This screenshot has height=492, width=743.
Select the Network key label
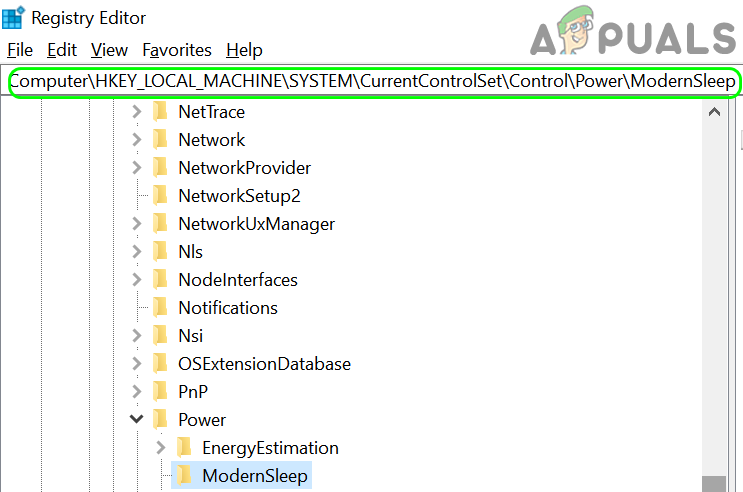(211, 140)
